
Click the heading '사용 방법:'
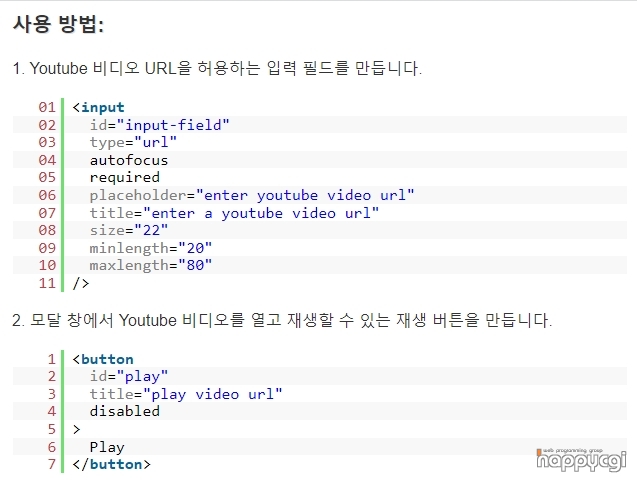pyautogui.click(x=58, y=24)
